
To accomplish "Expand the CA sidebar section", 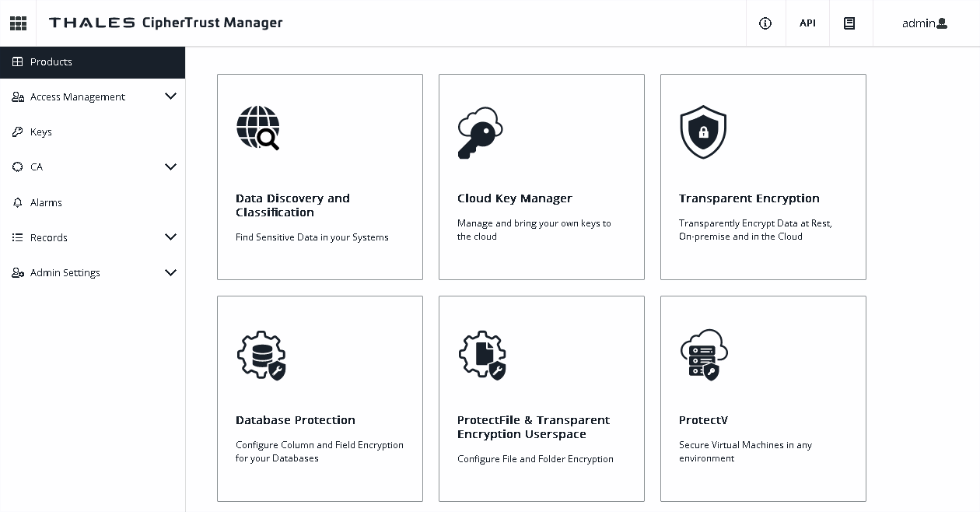I will coord(170,167).
